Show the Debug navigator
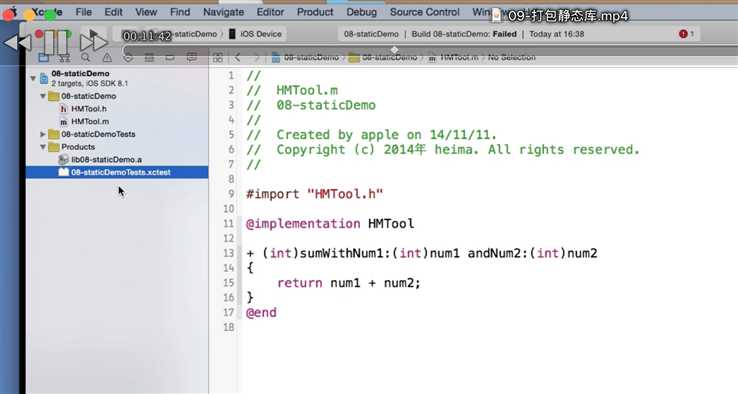 coord(149,57)
